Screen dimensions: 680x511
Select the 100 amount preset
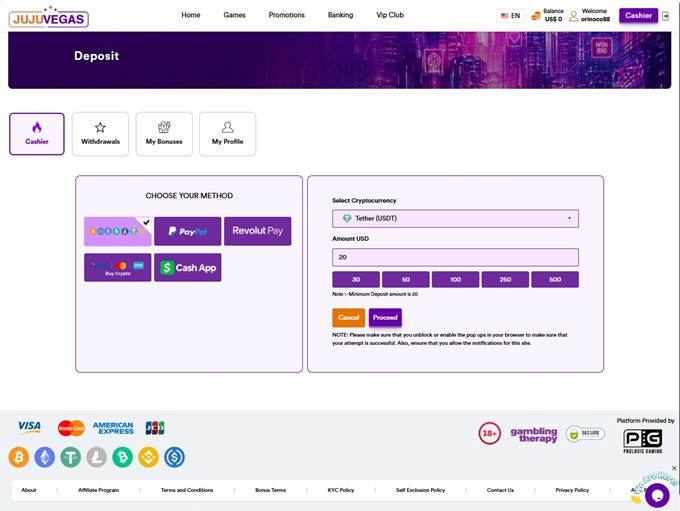455,279
